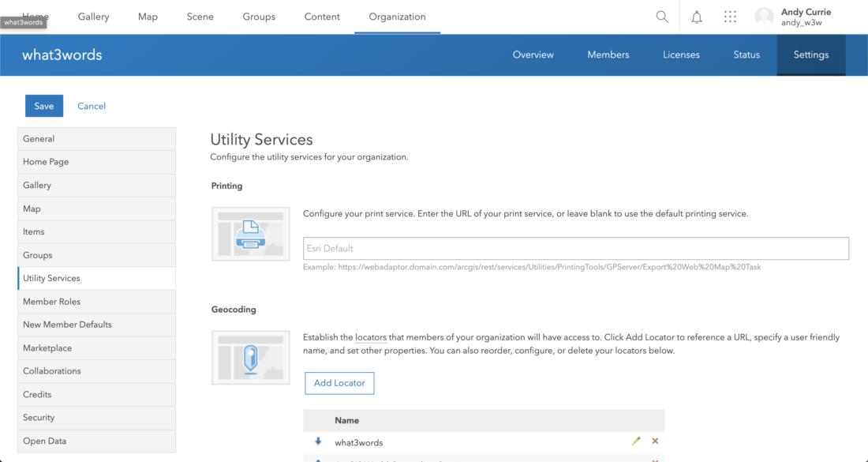Click the what3words organization title in the blue header
Viewport: 868px width, 462px height.
click(x=62, y=54)
